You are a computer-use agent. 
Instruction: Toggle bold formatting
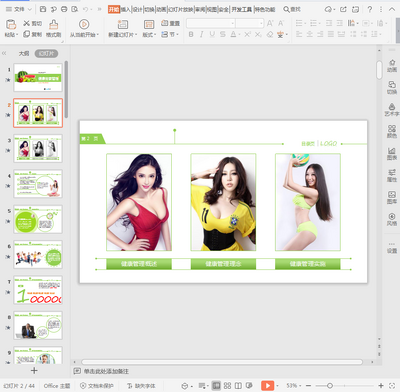pos(191,34)
